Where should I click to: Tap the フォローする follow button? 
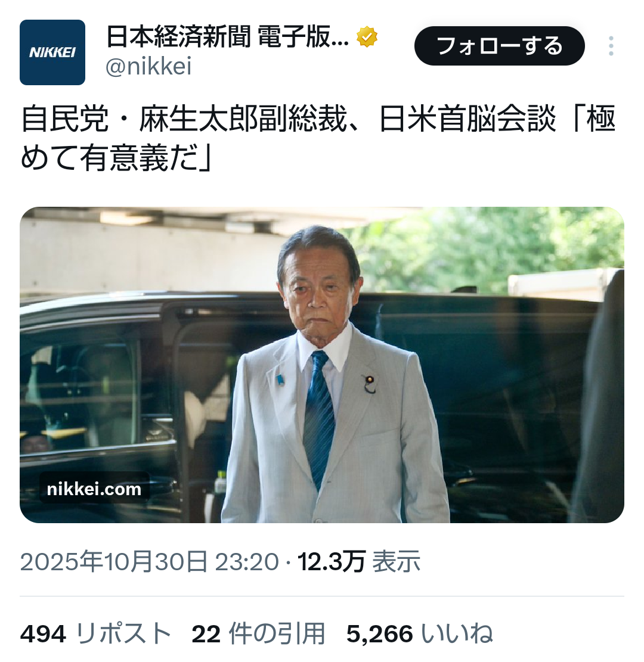[x=500, y=46]
